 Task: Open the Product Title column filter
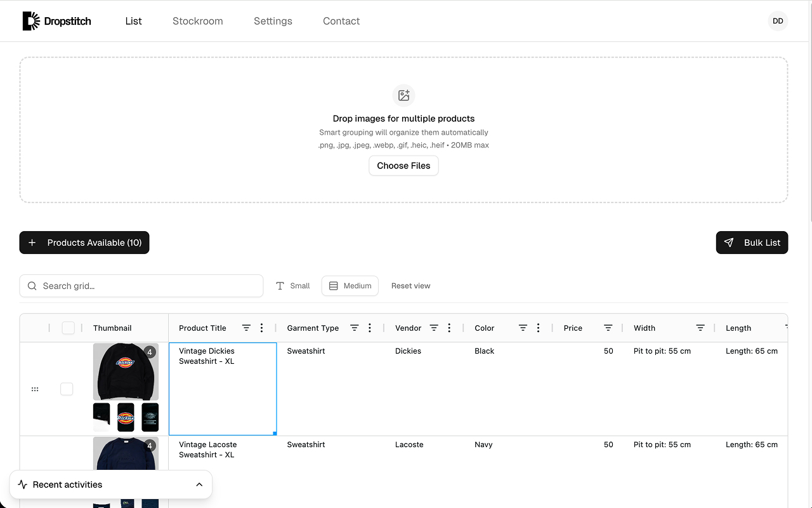tap(246, 328)
